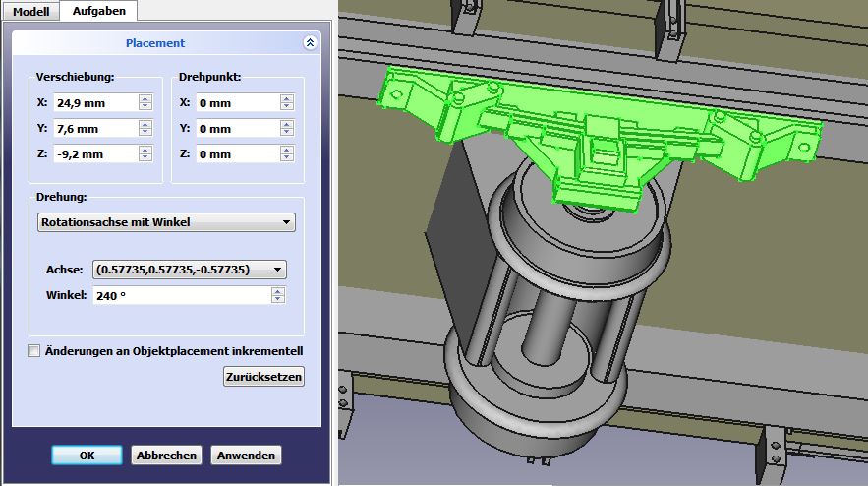Enable Änderungen an Objektplacement inkrementell checkbox
Viewport: 868px width, 486px height.
[34, 351]
